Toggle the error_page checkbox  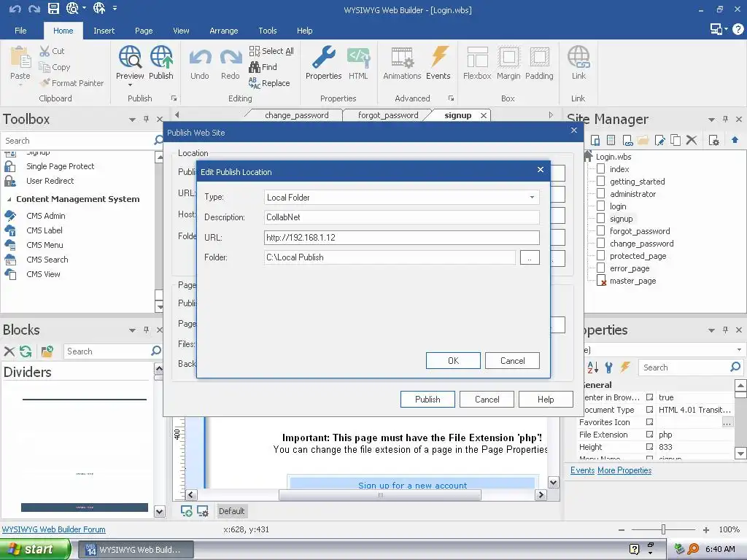click(x=601, y=268)
